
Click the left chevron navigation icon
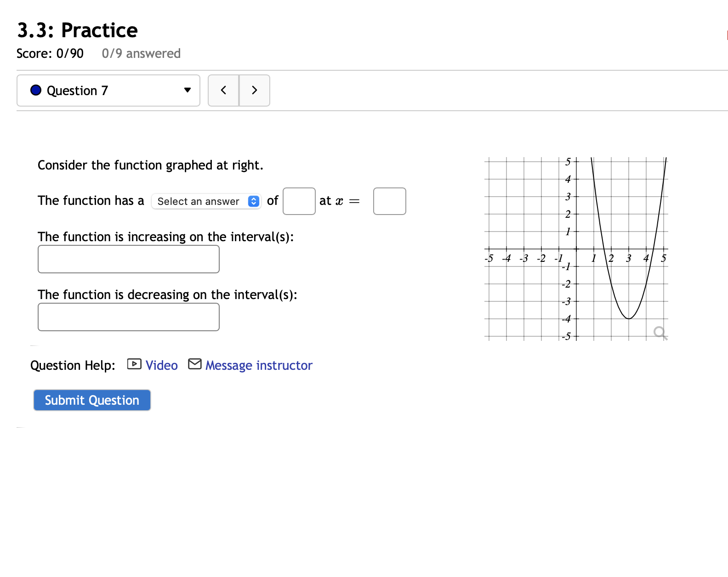pyautogui.click(x=224, y=91)
